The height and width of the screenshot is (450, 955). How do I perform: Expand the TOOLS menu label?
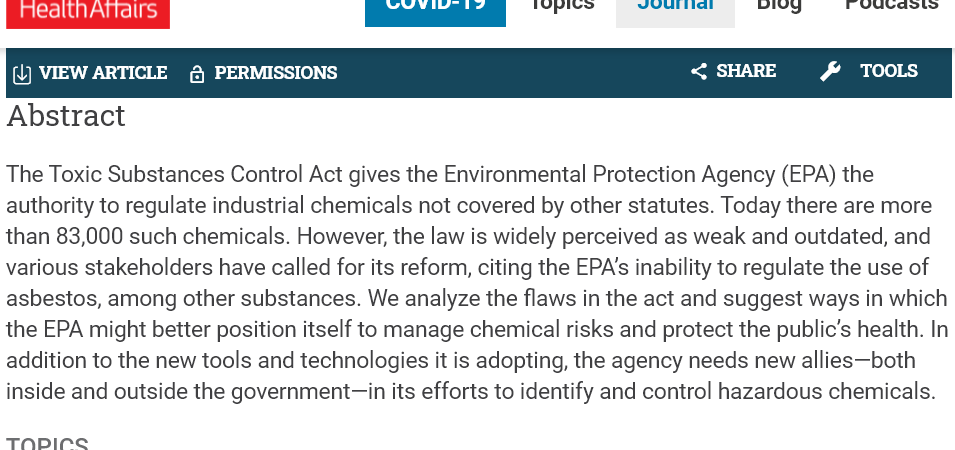click(889, 71)
